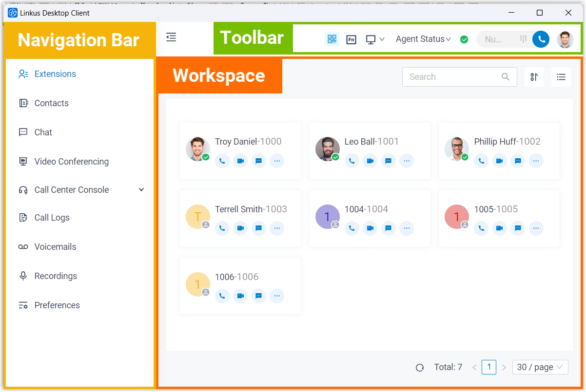Click Troy Daniel's avatar photo
The image size is (586, 392).
198,149
